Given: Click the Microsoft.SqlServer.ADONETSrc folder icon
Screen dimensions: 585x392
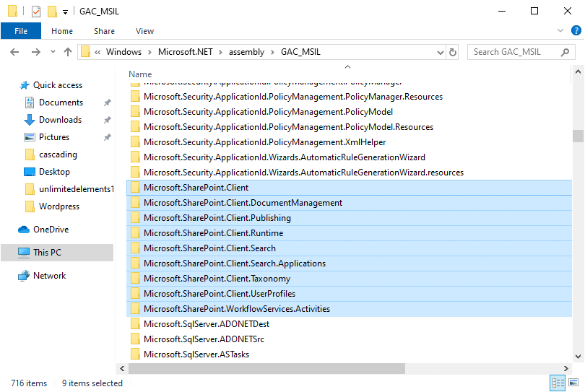Looking at the screenshot, I should pos(135,339).
